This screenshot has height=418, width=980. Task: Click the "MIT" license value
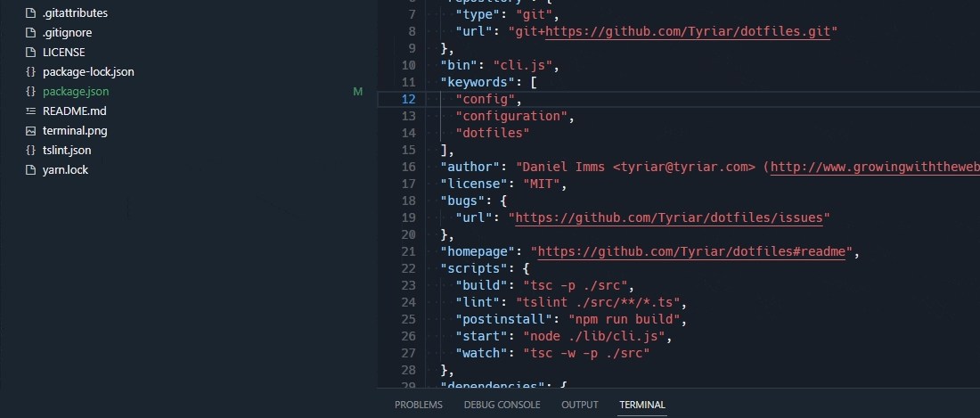tap(541, 184)
